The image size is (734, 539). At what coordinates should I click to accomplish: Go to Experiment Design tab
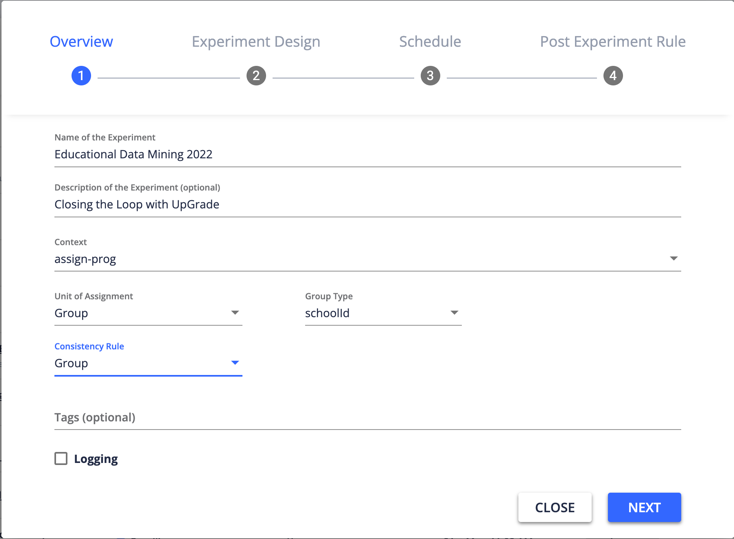click(256, 41)
